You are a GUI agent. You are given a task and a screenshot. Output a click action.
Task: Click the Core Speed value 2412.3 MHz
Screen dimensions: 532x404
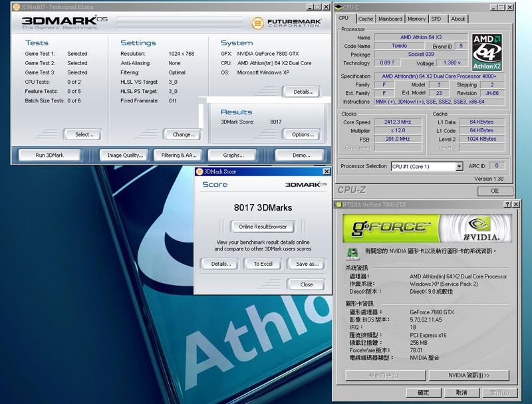click(x=398, y=122)
